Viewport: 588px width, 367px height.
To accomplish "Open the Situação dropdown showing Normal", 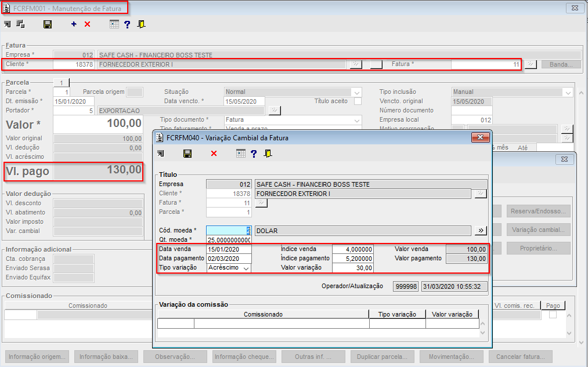I will pyautogui.click(x=356, y=92).
